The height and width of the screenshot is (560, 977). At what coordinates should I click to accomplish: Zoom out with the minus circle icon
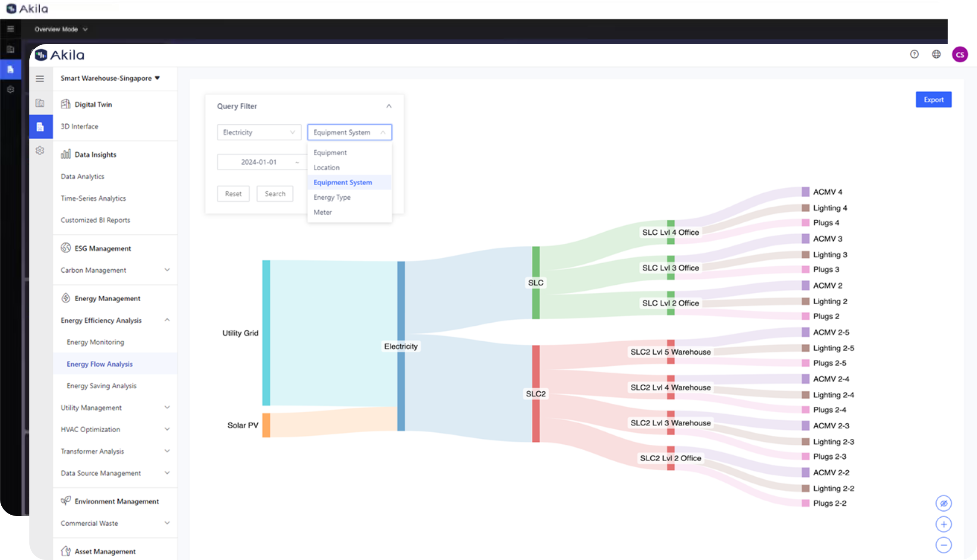click(943, 545)
